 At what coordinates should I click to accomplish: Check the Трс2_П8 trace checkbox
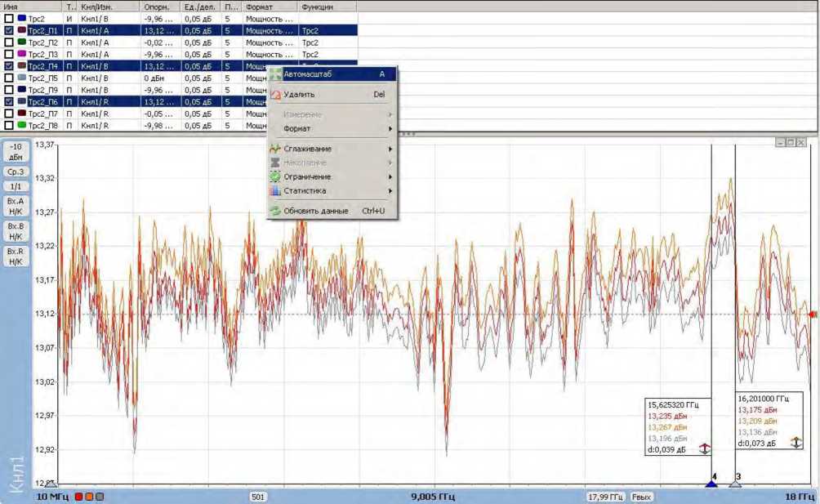[9, 126]
